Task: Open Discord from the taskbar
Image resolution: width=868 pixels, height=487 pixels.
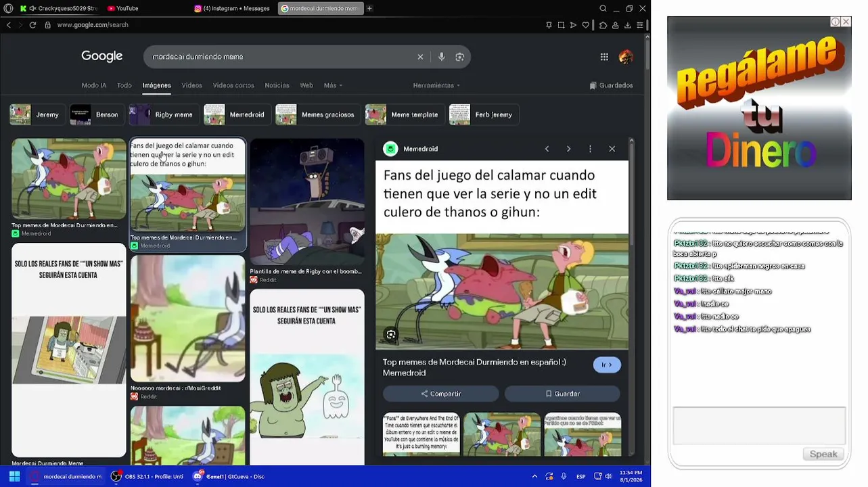Action: (229, 476)
